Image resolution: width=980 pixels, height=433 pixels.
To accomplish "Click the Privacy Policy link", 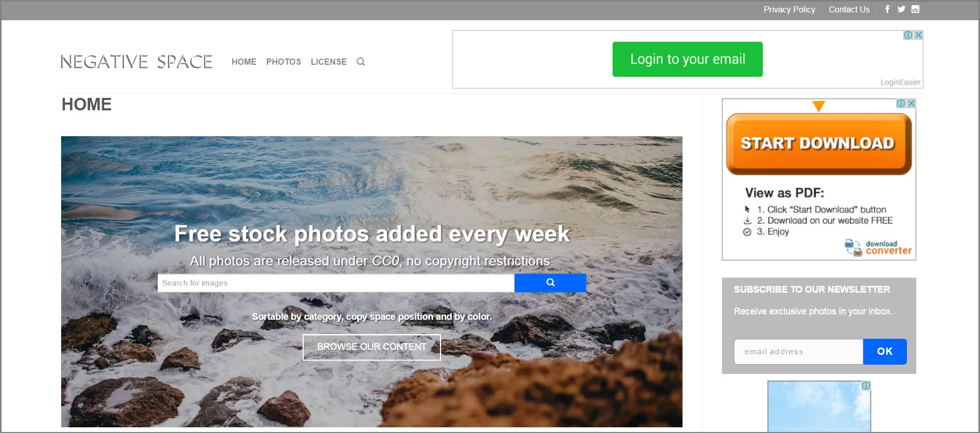I will click(x=789, y=9).
